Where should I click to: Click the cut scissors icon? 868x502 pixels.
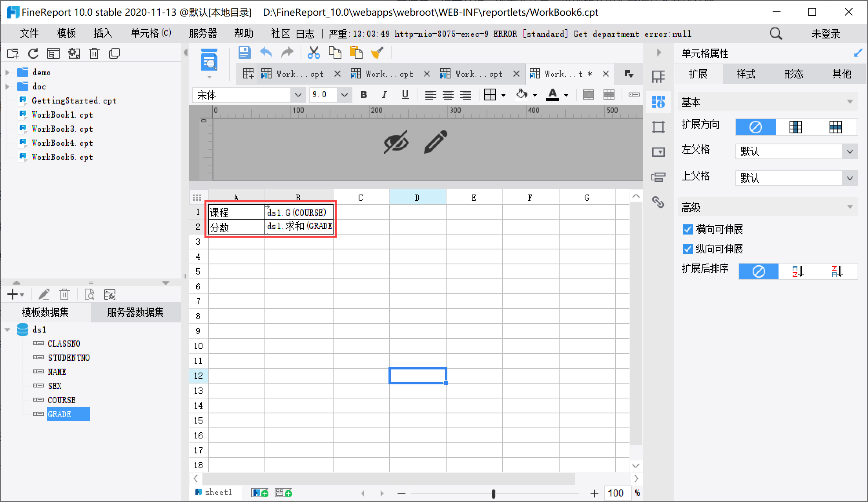[x=314, y=53]
